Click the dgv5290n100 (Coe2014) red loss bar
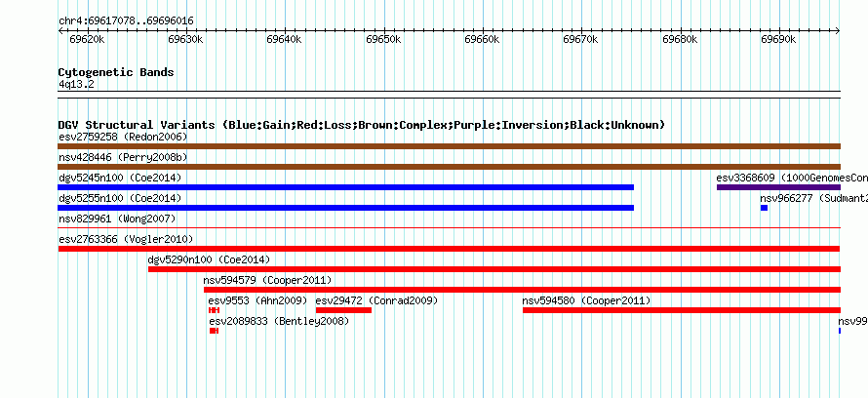Image resolution: width=868 pixels, height=398 pixels. [494, 269]
